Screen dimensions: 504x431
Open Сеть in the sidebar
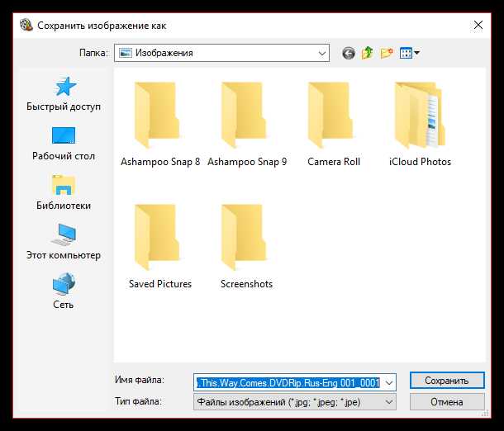[x=64, y=291]
